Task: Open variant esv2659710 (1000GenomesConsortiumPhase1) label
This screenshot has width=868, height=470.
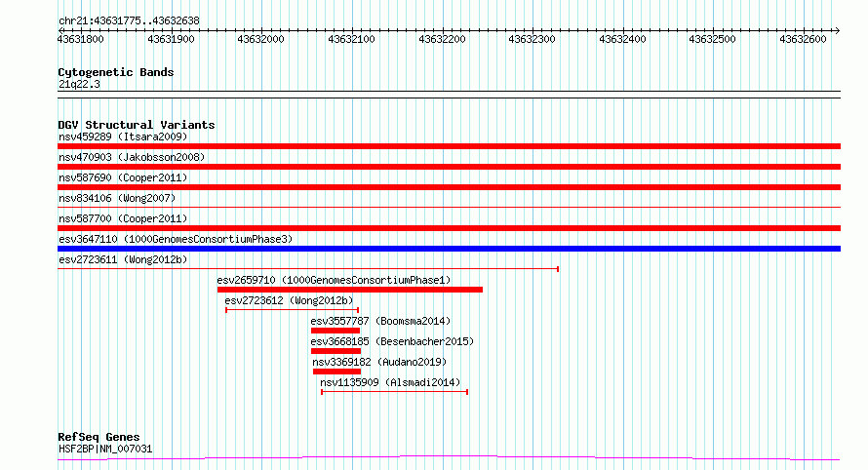Action: point(334,280)
